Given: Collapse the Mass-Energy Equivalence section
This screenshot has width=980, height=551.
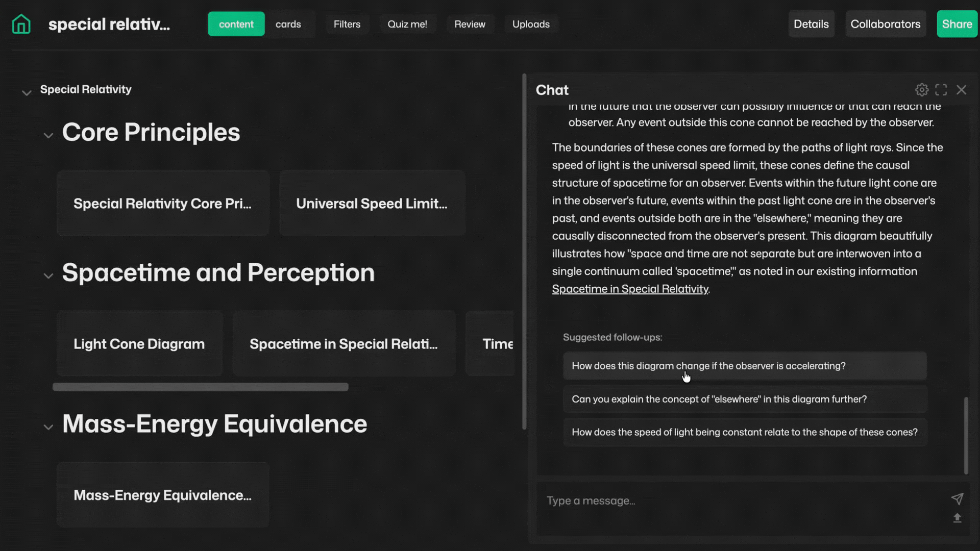Looking at the screenshot, I should click(x=48, y=427).
